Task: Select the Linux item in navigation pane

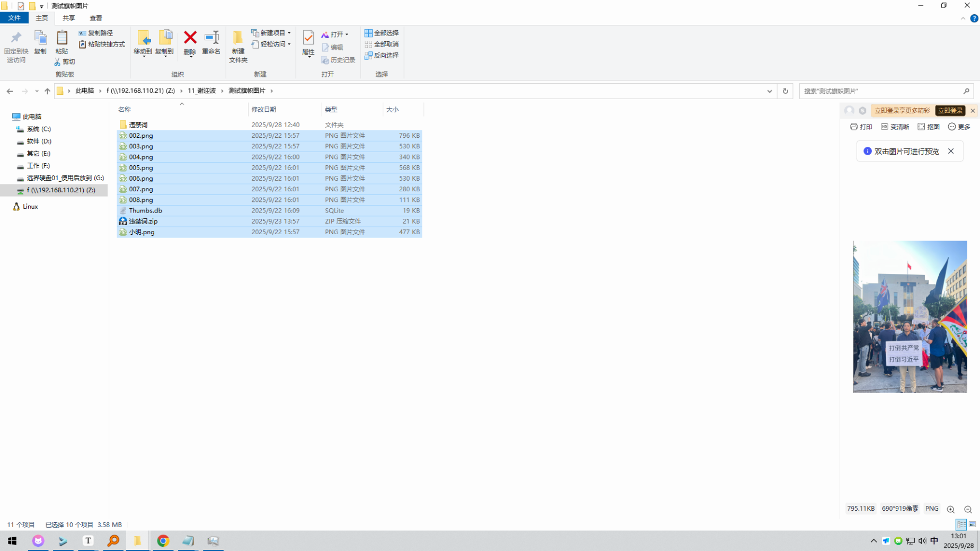Action: 30,207
